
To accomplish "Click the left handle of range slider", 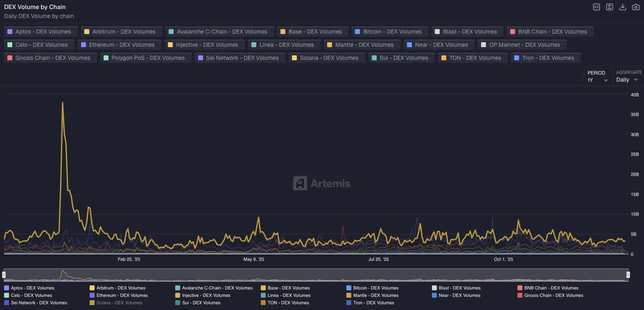I will (x=4, y=275).
